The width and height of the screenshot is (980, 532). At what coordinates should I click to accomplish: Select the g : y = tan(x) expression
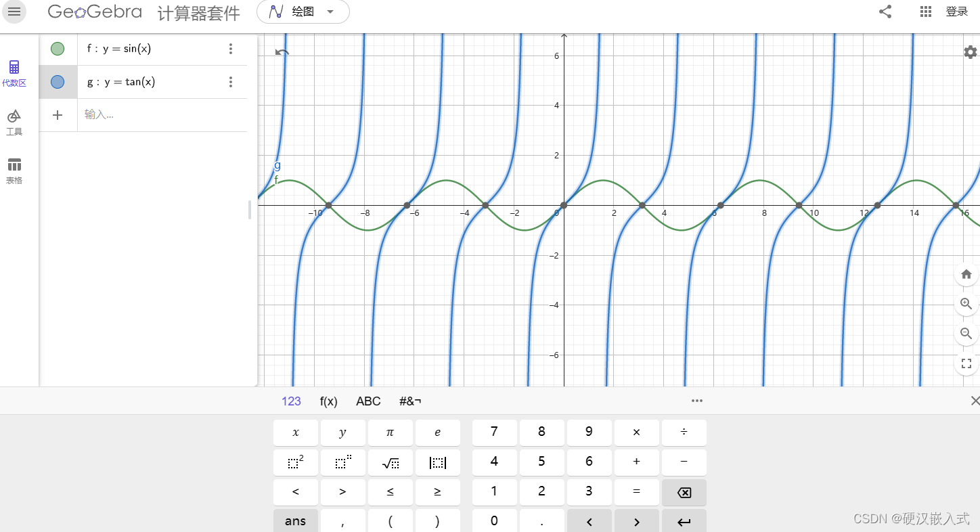[x=121, y=82]
